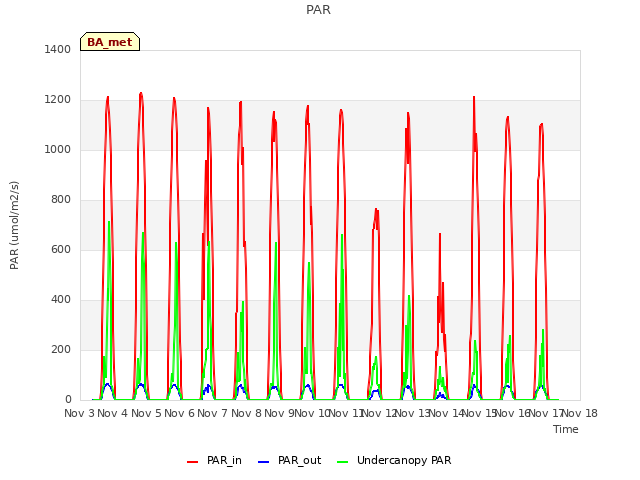Click the Nov 8 x-axis label
Screen dimensions: 640x480
coord(246,413)
